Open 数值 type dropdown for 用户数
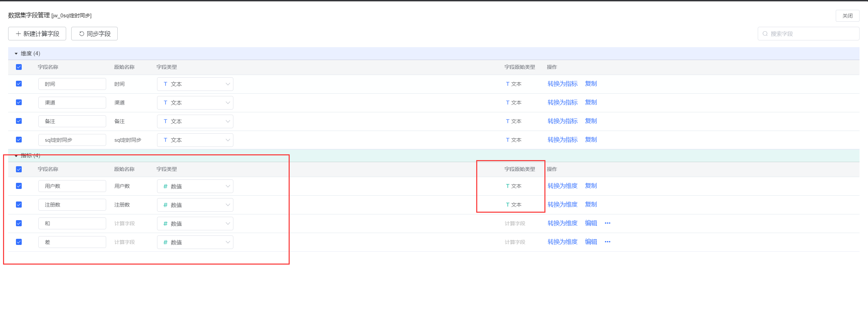The height and width of the screenshot is (327, 868). click(x=195, y=186)
